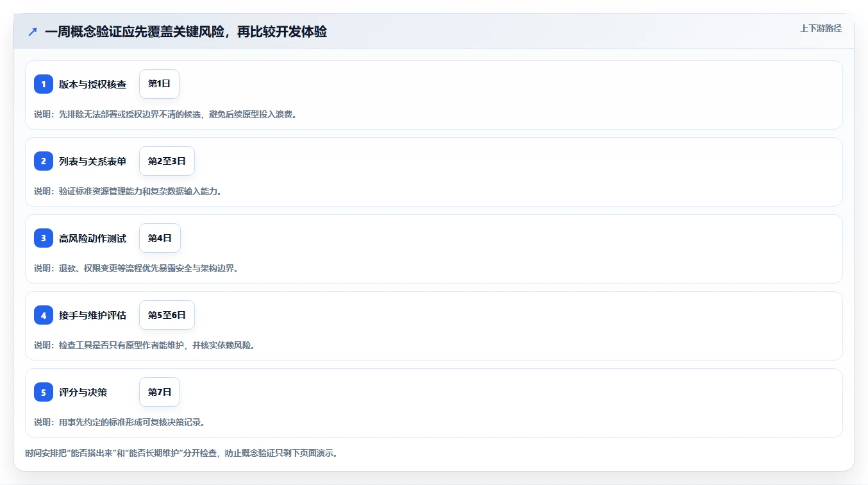Click the step title 列表与关系表单
Viewport: 868px width, 485px height.
[92, 161]
